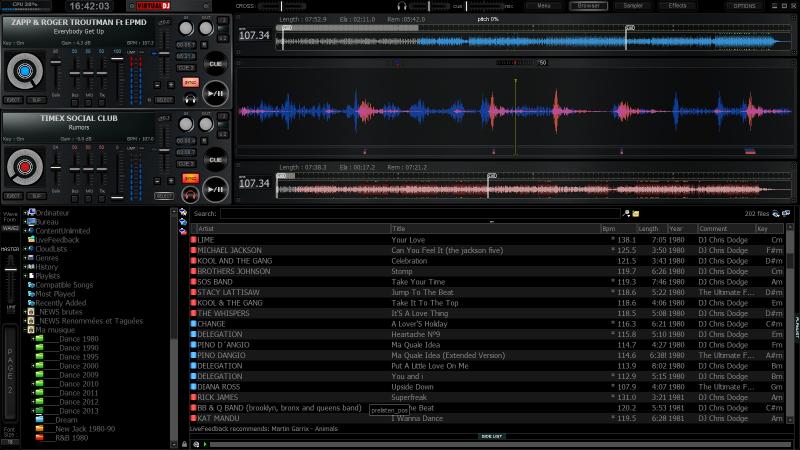Sort the list by Artist column header
This screenshot has width=800, height=450.
293,229
